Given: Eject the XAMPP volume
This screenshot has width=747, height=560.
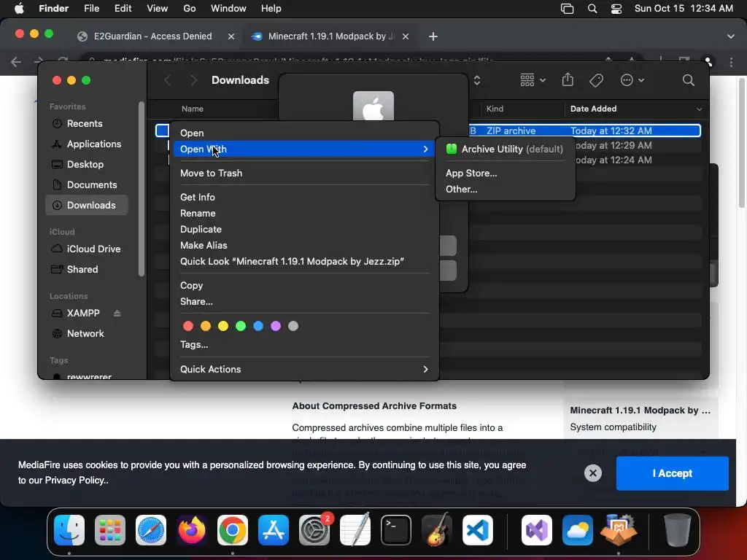Looking at the screenshot, I should pyautogui.click(x=117, y=313).
